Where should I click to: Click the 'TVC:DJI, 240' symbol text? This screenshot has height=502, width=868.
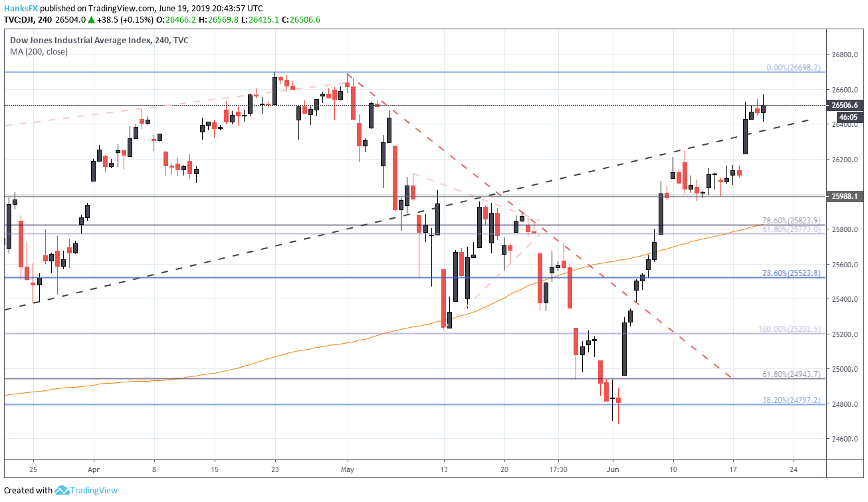point(28,20)
